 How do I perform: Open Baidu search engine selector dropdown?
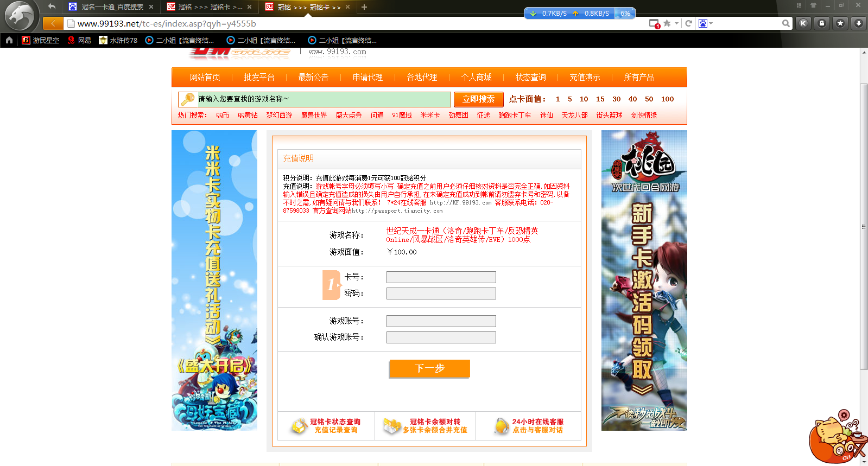[706, 23]
